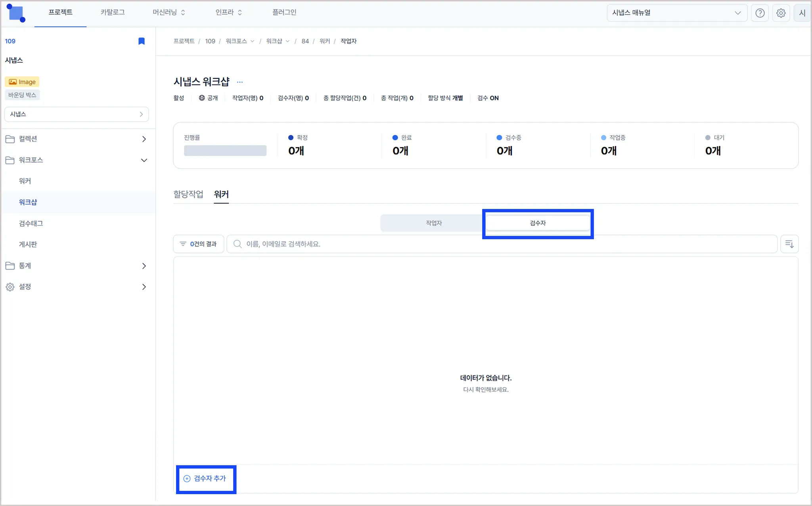Switch to the 할당작업 tab
Image resolution: width=812 pixels, height=506 pixels.
pos(188,194)
